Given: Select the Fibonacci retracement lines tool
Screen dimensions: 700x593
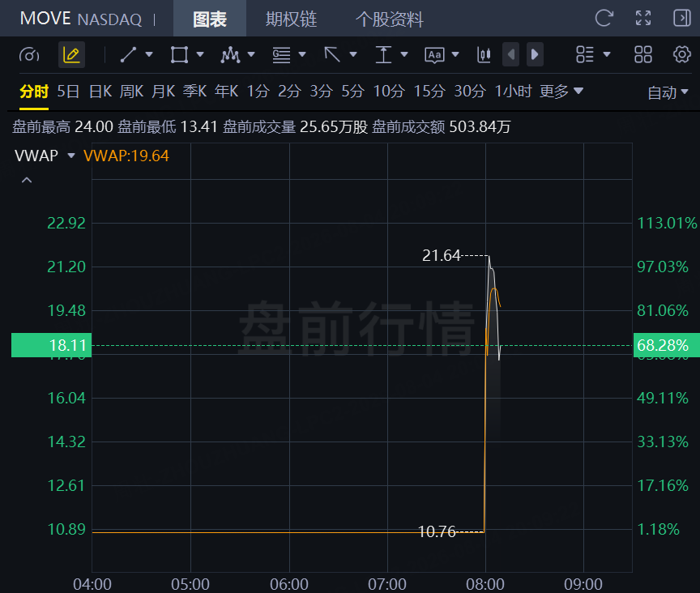Looking at the screenshot, I should (281, 55).
